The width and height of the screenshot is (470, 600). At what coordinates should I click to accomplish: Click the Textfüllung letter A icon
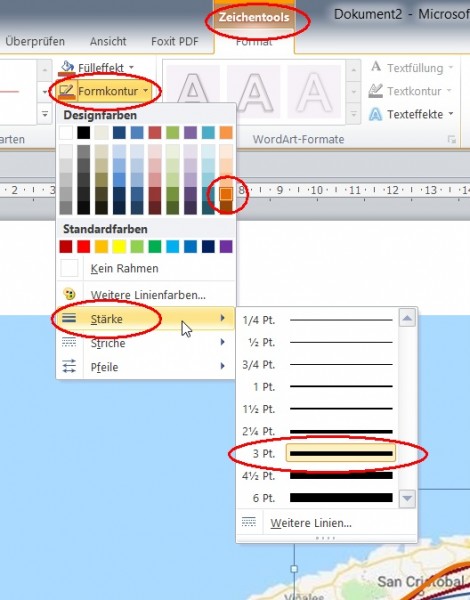click(376, 67)
